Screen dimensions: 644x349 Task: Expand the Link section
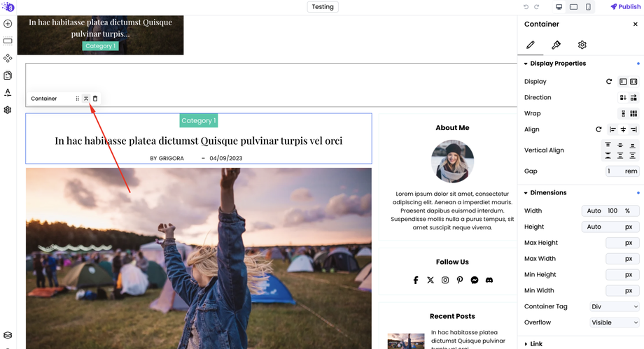click(x=533, y=343)
